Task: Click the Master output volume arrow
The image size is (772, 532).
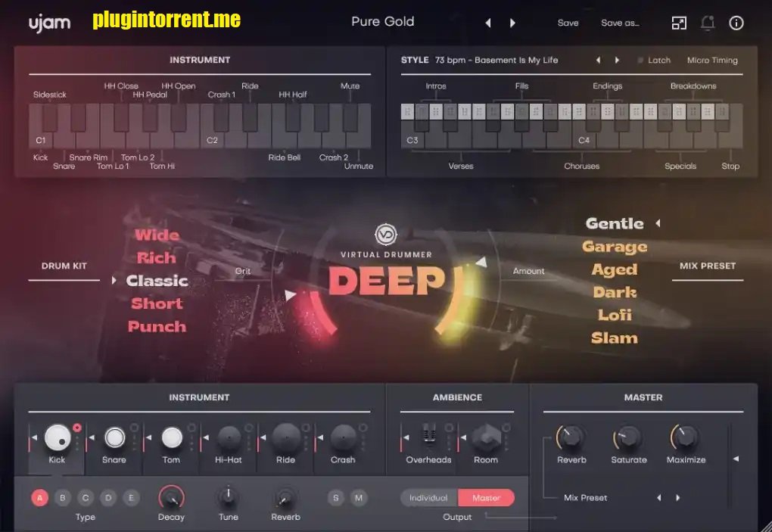Action: pos(736,459)
